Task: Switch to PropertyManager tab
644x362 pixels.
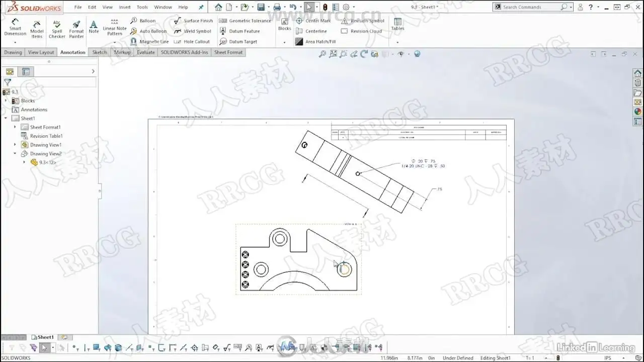Action: point(26,71)
